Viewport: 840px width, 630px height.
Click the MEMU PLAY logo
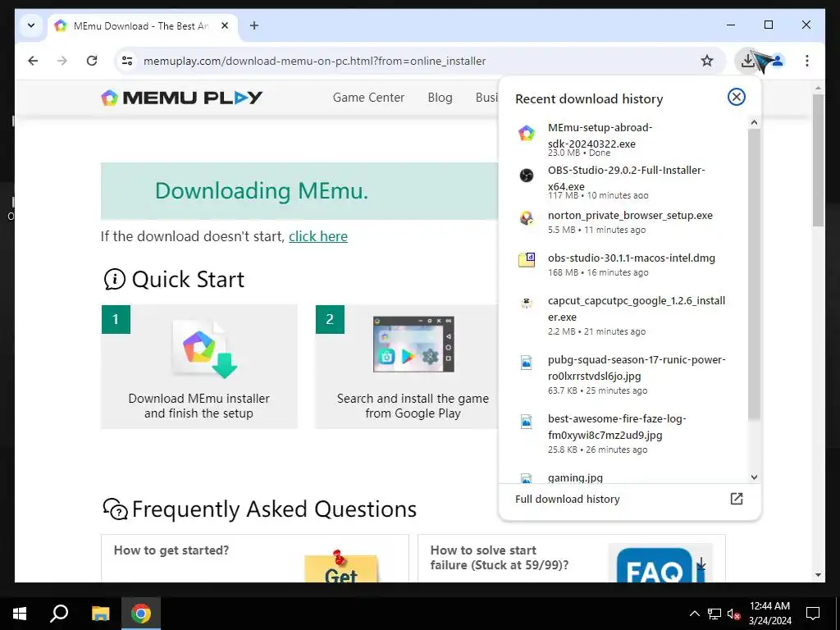(x=181, y=98)
